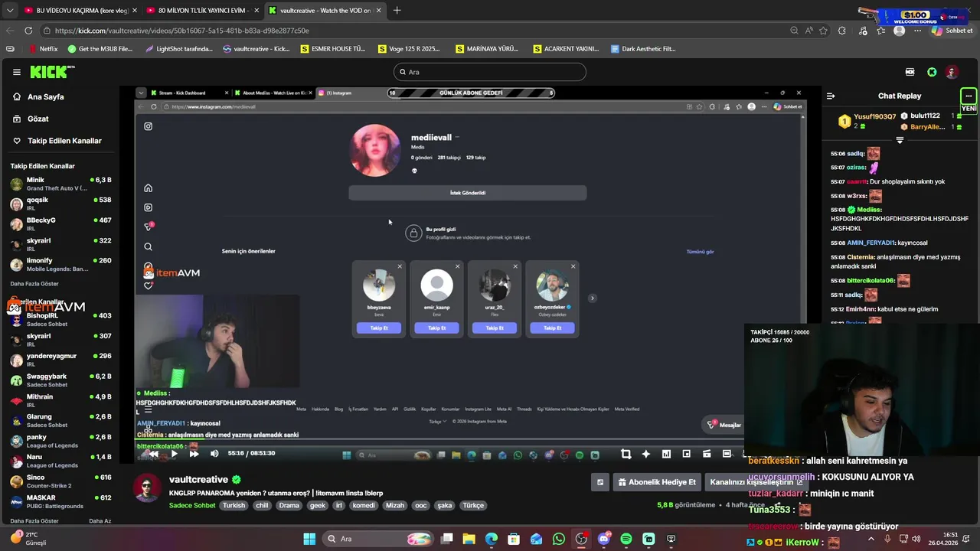Image resolution: width=980 pixels, height=551 pixels.
Task: Select the komedi tag
Action: click(x=364, y=505)
